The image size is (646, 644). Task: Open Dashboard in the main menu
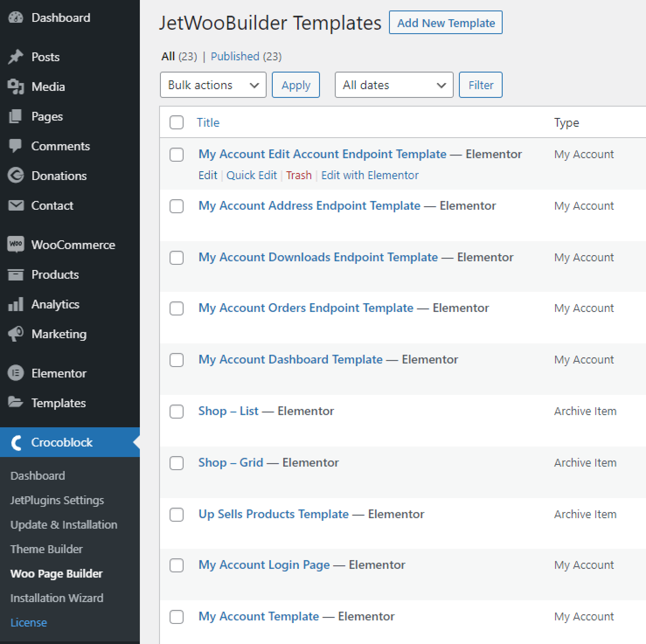tap(61, 17)
